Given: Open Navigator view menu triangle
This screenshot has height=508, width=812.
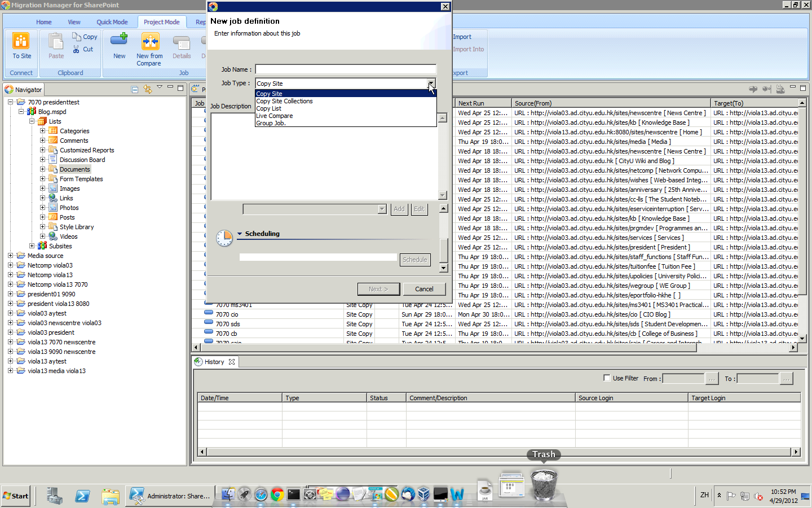Looking at the screenshot, I should point(160,87).
